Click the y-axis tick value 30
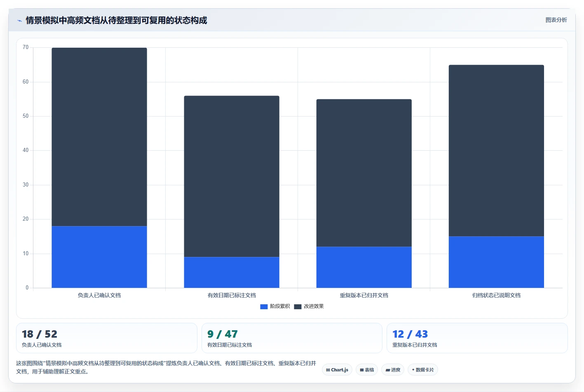 point(26,185)
